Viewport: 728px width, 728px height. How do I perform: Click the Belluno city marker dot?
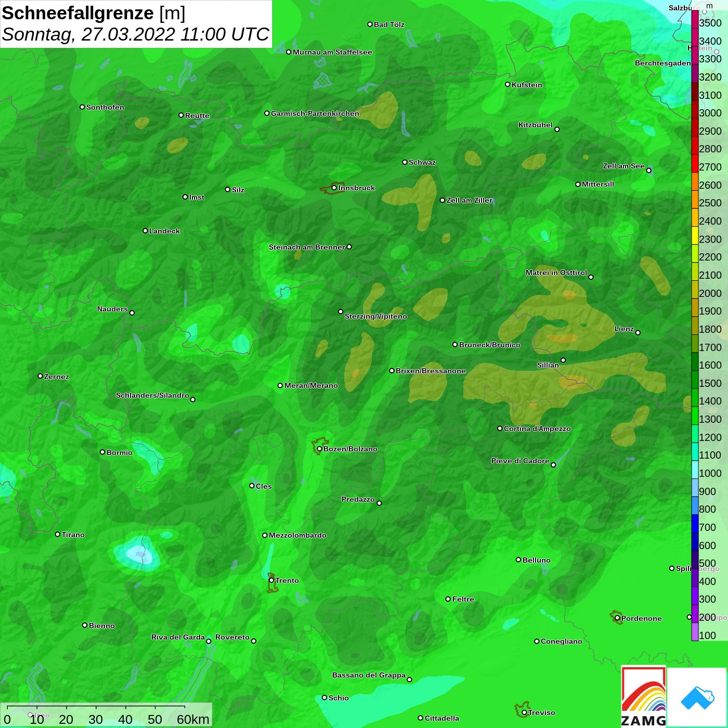[518, 560]
